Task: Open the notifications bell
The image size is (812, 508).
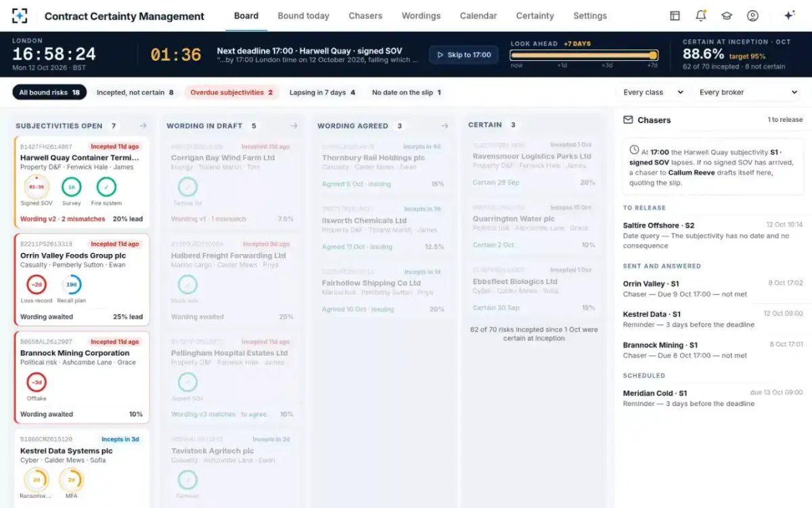Action: 701,16
